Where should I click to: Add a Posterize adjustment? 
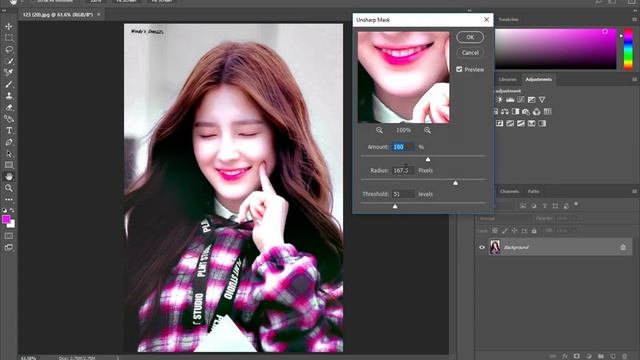pos(510,123)
